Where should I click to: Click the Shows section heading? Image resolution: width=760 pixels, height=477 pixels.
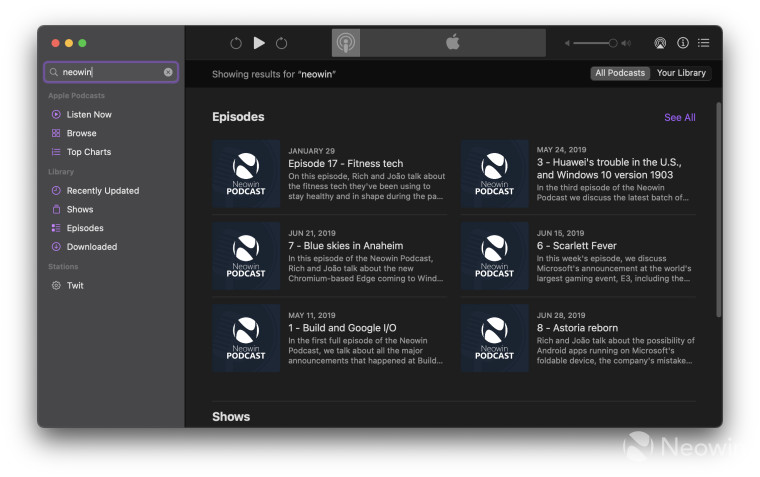[231, 417]
